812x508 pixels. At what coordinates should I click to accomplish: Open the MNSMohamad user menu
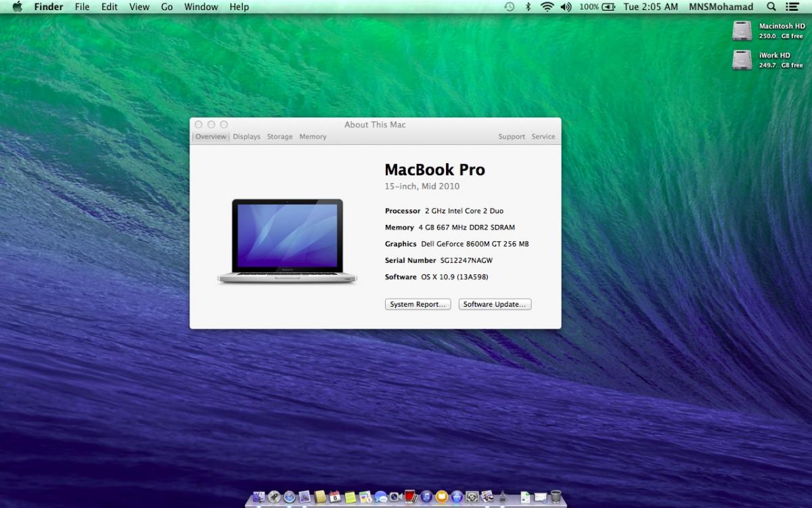click(721, 7)
